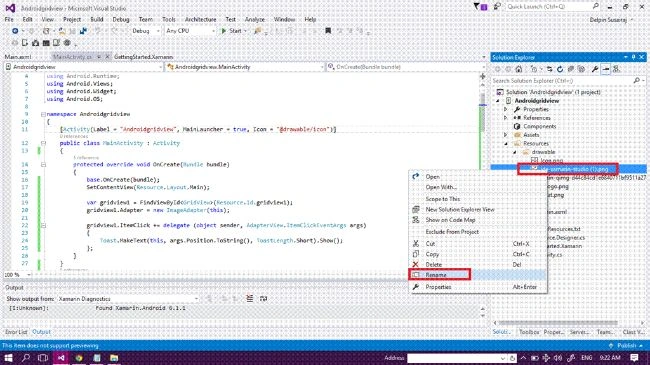
Task: Collapse the namespace Androidgridview code block
Action: point(43,114)
